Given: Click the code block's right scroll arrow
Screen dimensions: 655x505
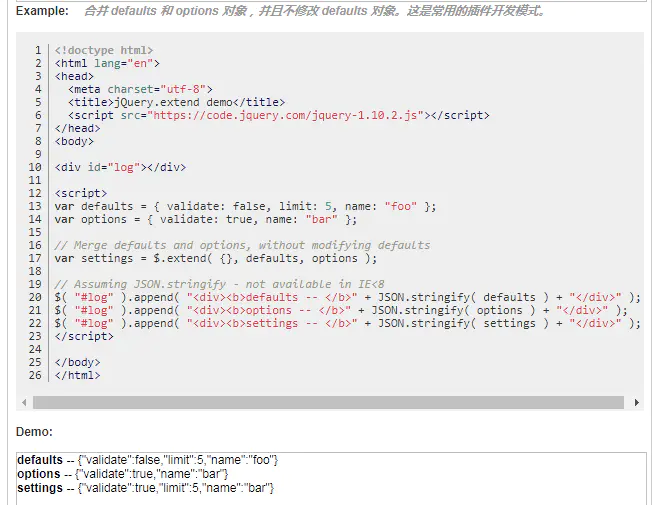Looking at the screenshot, I should pos(637,403).
